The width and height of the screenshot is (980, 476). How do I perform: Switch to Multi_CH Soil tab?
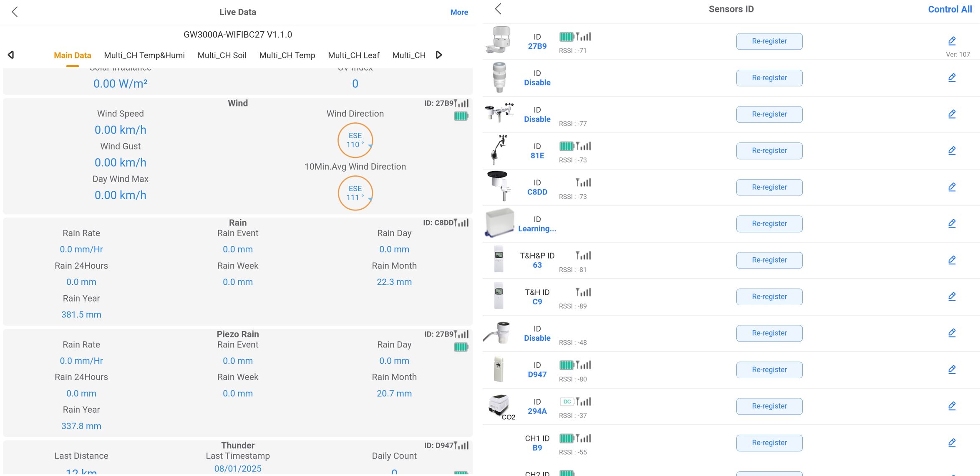coord(222,55)
